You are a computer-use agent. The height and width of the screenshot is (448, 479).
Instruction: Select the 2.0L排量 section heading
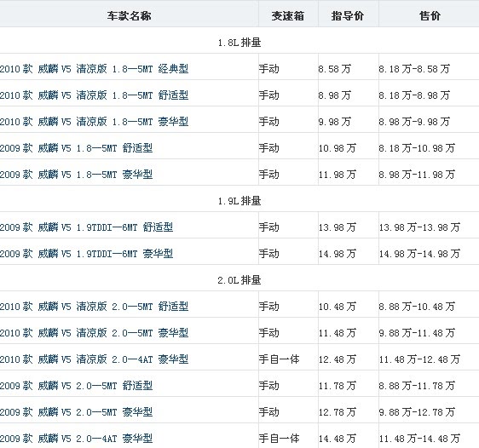point(239,280)
